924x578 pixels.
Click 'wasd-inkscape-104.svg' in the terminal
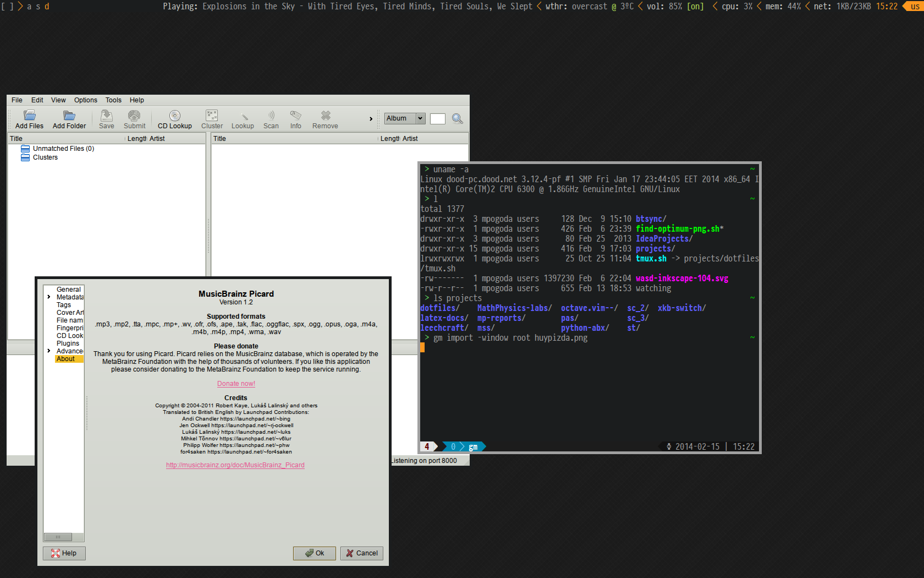(x=682, y=279)
